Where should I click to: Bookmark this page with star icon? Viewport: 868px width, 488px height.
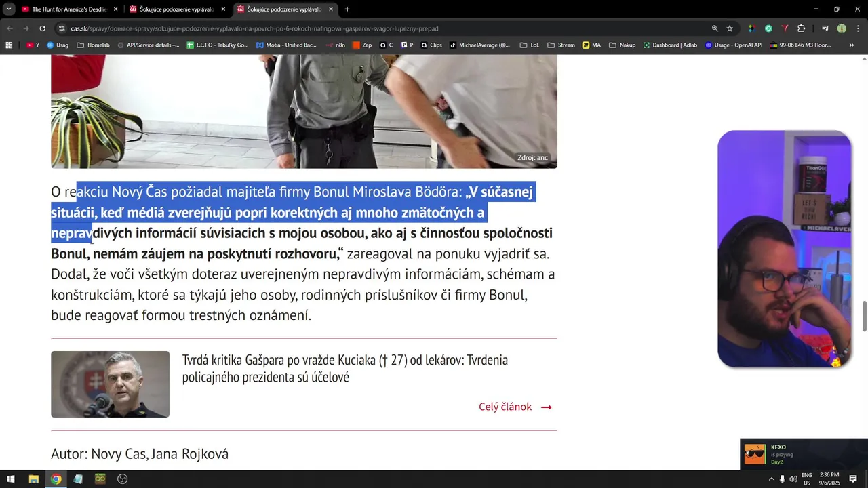[x=730, y=28]
